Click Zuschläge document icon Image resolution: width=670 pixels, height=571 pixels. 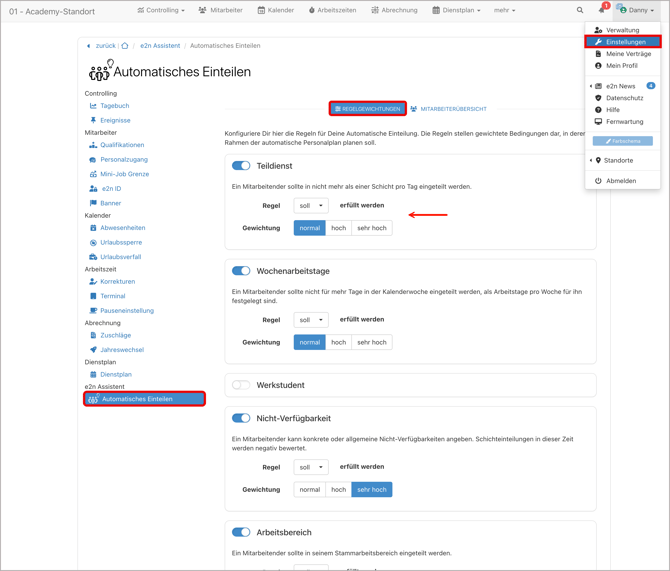click(93, 336)
